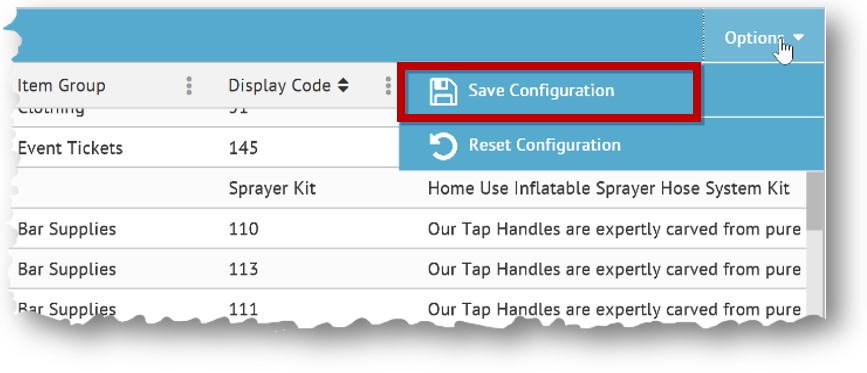Select Reset Configuration menu entry
Screen dimensions: 867x373
(x=611, y=145)
